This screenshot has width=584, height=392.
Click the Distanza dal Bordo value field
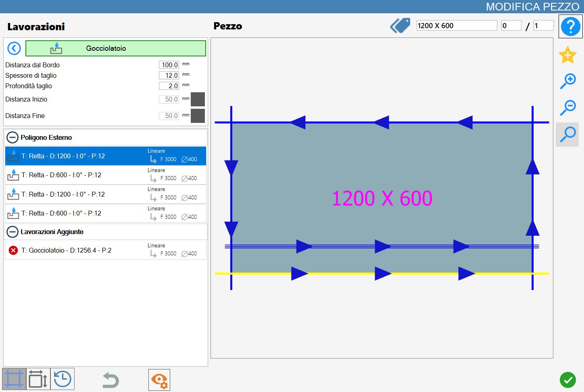click(169, 65)
